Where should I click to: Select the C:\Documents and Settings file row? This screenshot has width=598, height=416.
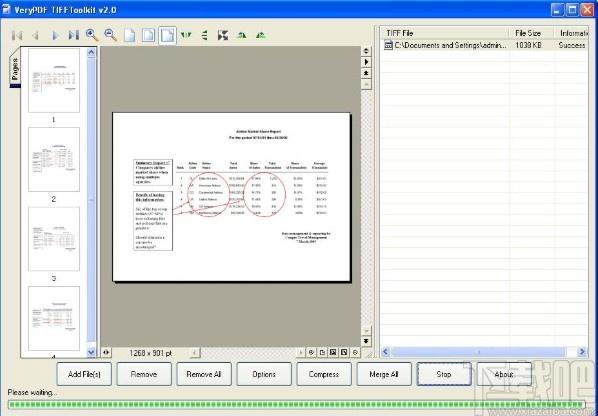coord(484,45)
